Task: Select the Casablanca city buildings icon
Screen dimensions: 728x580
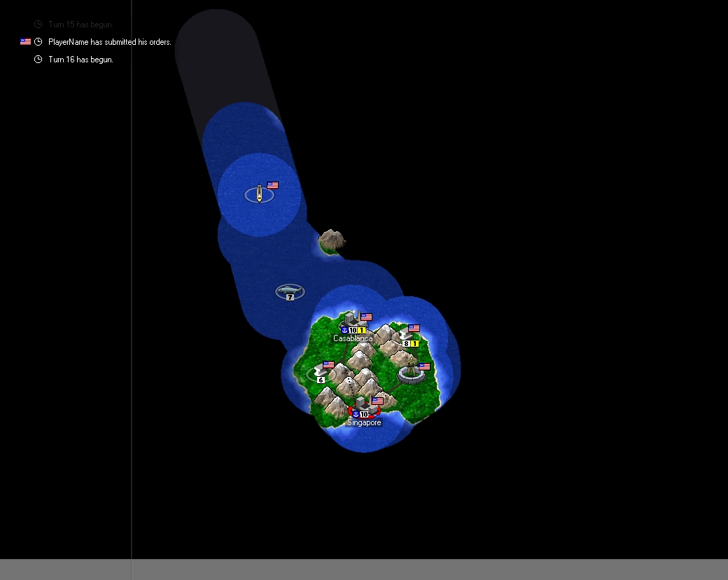Action: click(352, 319)
